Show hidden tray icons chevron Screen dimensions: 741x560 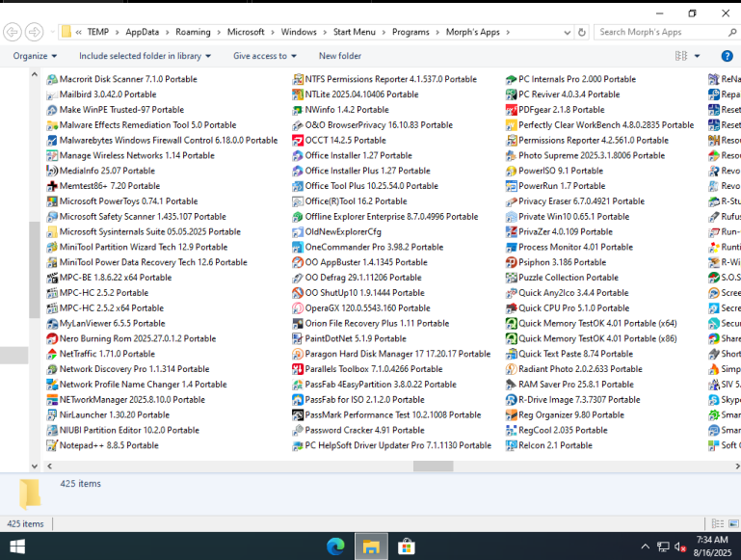click(x=645, y=547)
